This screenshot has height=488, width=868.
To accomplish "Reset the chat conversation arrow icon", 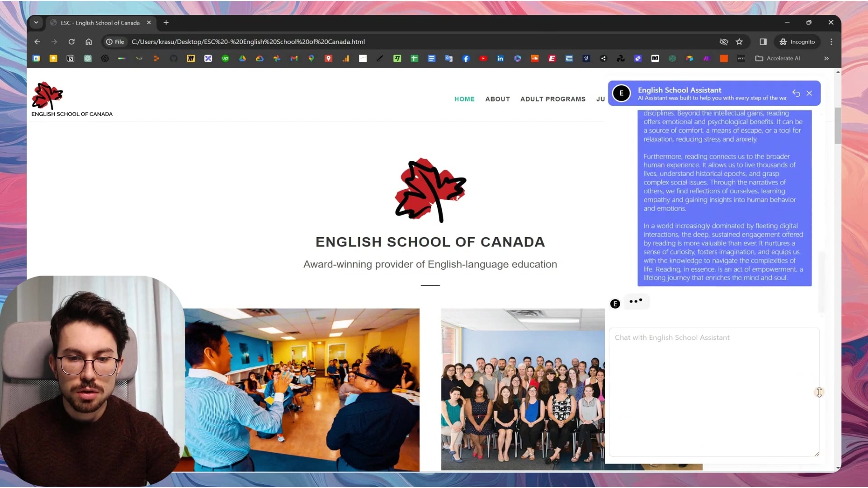I will coord(796,93).
